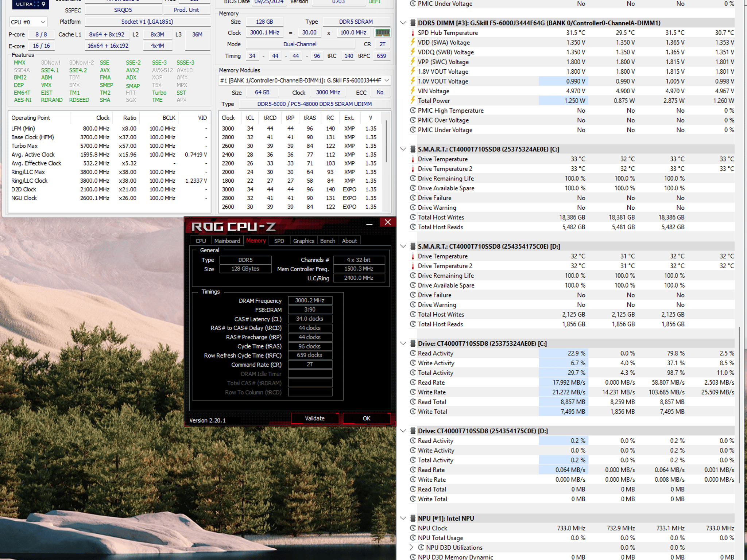Click the memory chip icon beside 100.0 MHz clock
This screenshot has height=560, width=747.
382,33
